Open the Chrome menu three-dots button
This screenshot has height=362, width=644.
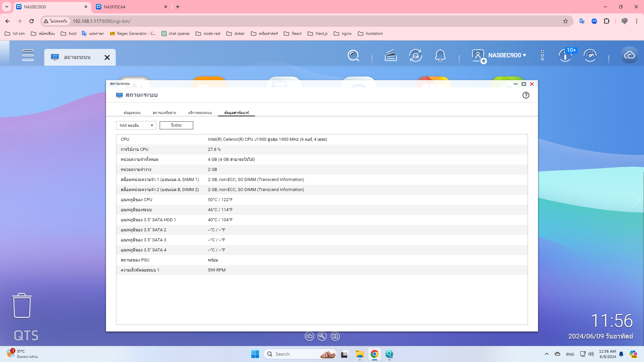[x=637, y=21]
